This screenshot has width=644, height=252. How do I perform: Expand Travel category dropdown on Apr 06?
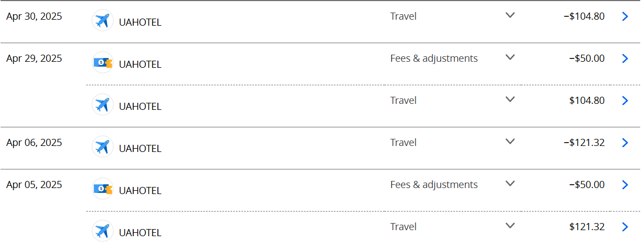click(x=510, y=142)
